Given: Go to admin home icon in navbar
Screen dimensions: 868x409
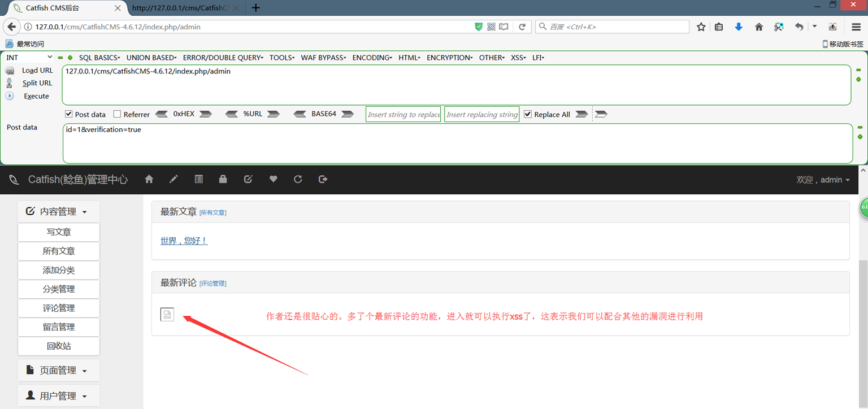Looking at the screenshot, I should pos(149,179).
